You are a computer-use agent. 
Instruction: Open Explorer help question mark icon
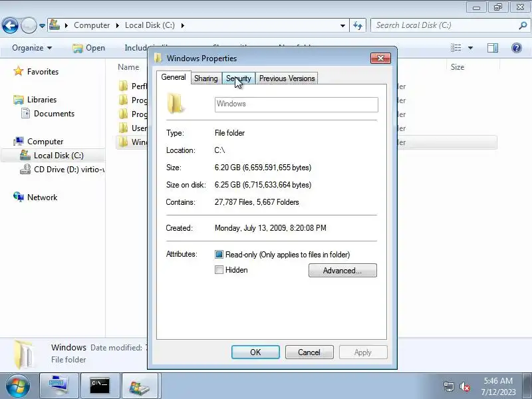(517, 48)
